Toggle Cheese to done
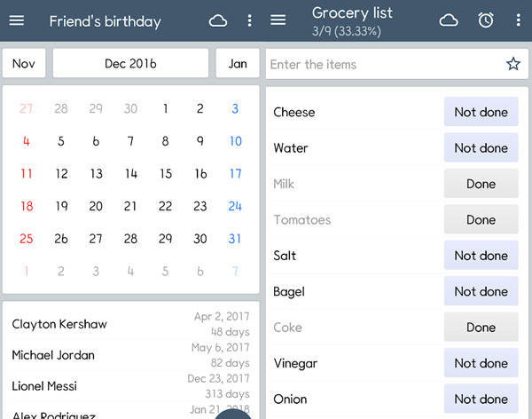Image resolution: width=532 pixels, height=419 pixels. pyautogui.click(x=481, y=113)
